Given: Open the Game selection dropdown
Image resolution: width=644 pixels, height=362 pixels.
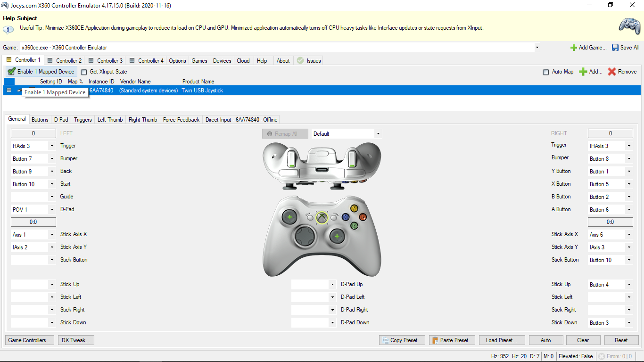Looking at the screenshot, I should pos(537,48).
